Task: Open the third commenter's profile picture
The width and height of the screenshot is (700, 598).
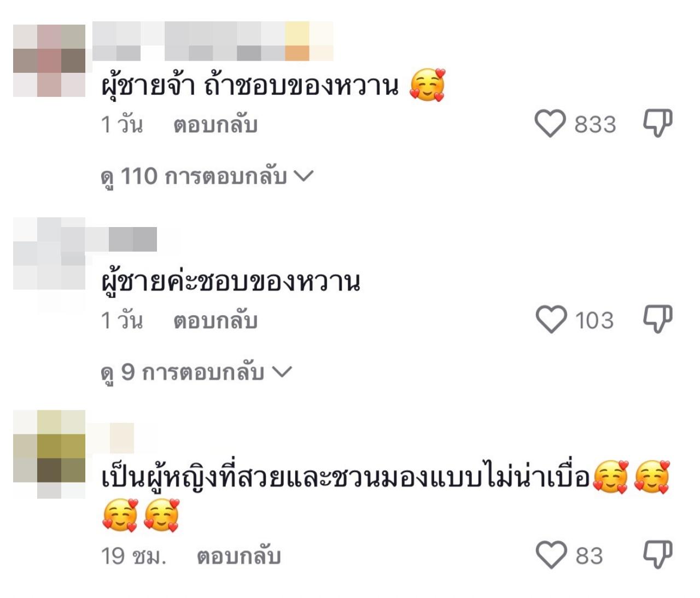Action: 49,454
